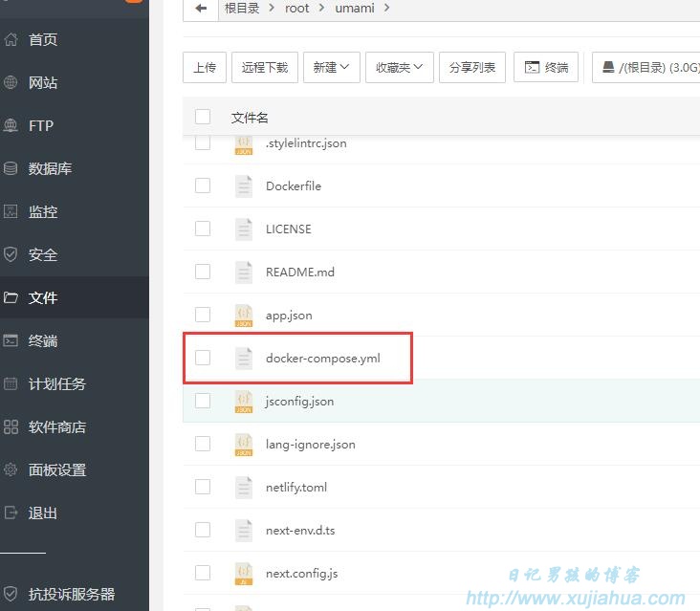Click the chevron after umami in breadcrumb
Image resolution: width=700 pixels, height=611 pixels.
(386, 8)
